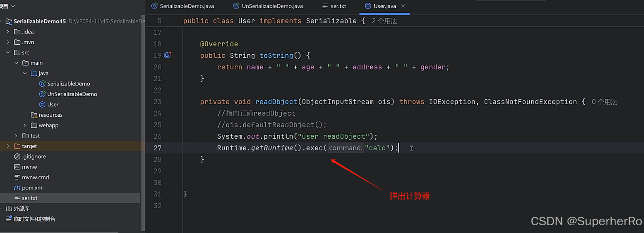The height and width of the screenshot is (233, 644).
Task: Switch to the UnSerializableDemo.java tab
Action: point(268,6)
